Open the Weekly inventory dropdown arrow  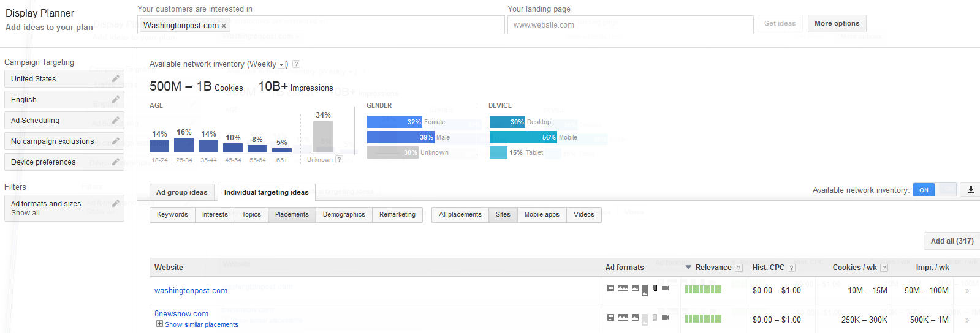pyautogui.click(x=282, y=64)
